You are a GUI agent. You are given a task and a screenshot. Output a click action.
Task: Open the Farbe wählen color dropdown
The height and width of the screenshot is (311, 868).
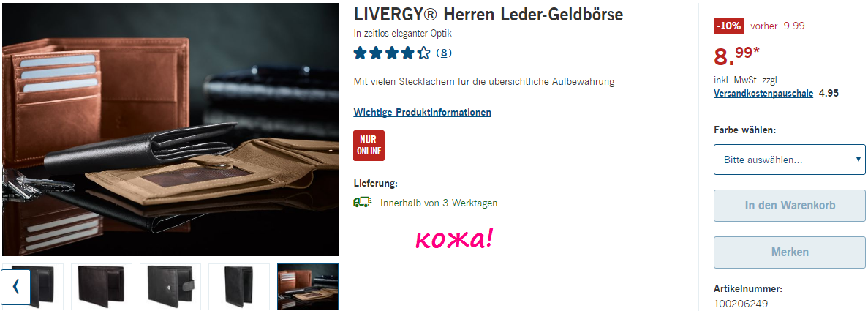pyautogui.click(x=790, y=160)
